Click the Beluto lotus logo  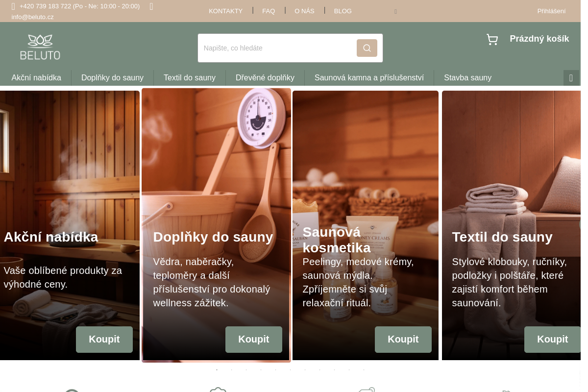point(40,48)
